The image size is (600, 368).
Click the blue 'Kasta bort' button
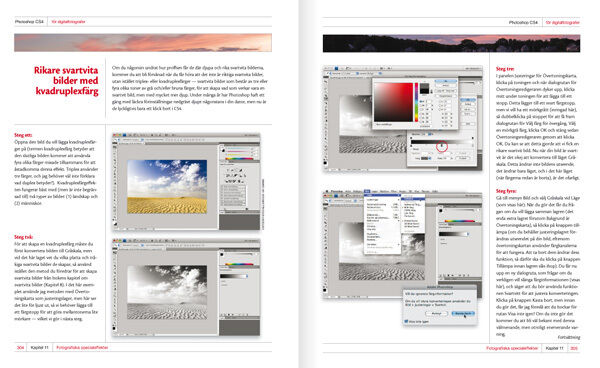[x=463, y=313]
